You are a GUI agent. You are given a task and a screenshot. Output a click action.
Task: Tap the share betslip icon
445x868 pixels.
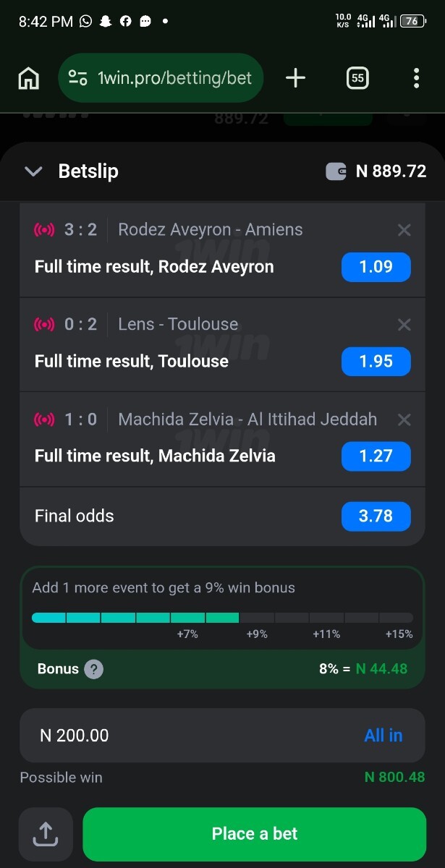(46, 834)
